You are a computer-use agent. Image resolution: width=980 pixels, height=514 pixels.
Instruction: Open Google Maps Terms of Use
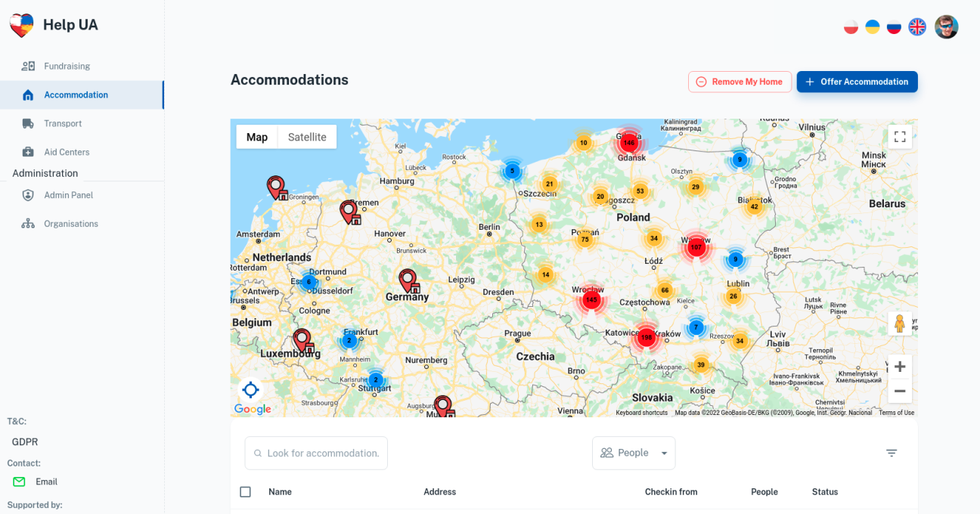click(896, 413)
